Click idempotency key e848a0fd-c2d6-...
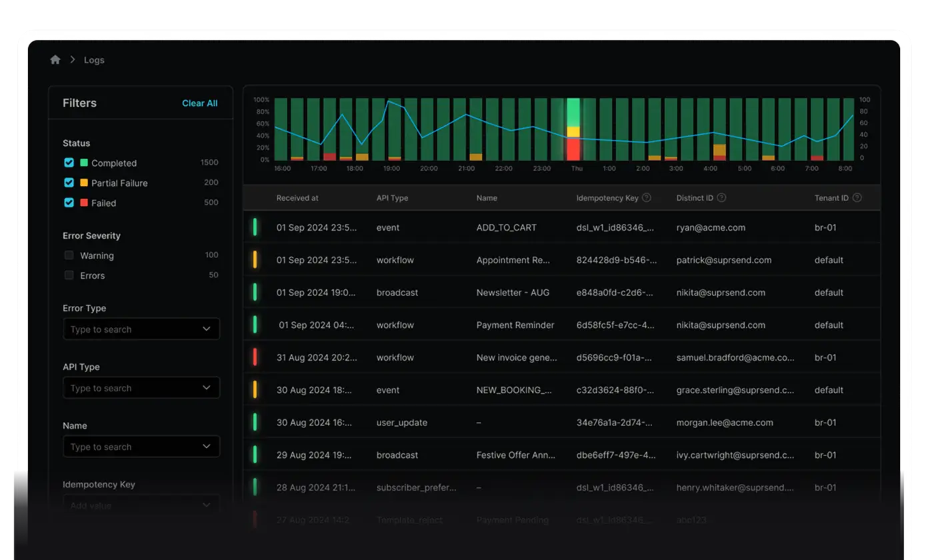Screen dimensions: 946x560 [x=616, y=293]
